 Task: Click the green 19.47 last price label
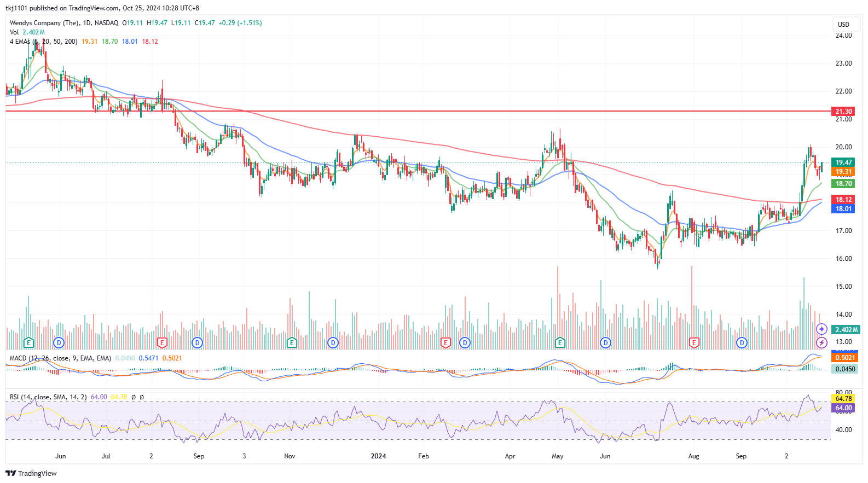(x=843, y=162)
